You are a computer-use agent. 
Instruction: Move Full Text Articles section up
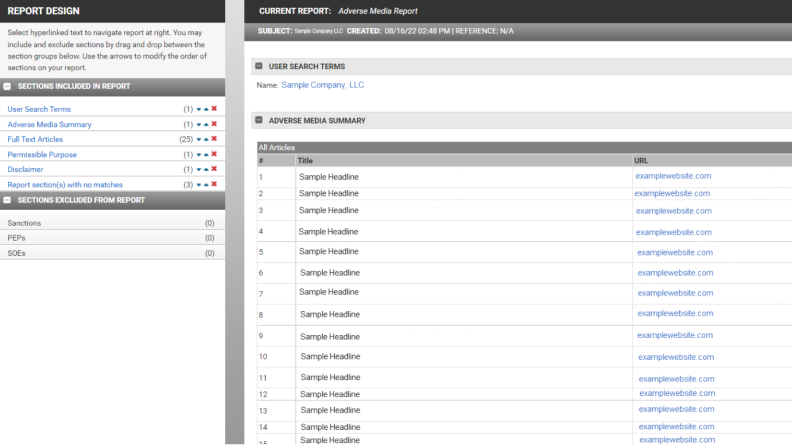coord(206,139)
